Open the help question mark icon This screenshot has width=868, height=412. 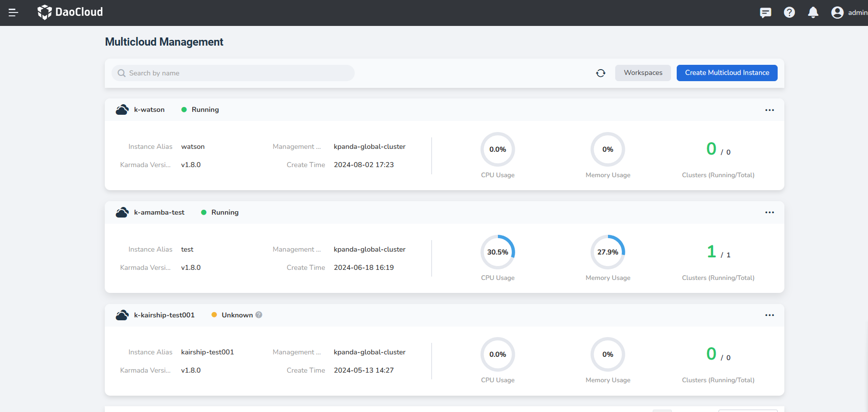[x=789, y=12]
